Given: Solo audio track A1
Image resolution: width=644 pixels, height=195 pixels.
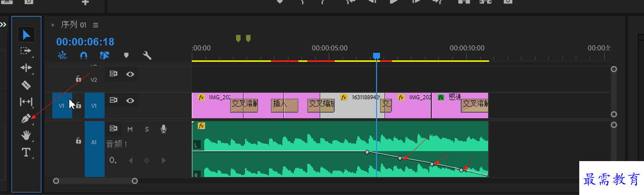Looking at the screenshot, I should [x=147, y=129].
